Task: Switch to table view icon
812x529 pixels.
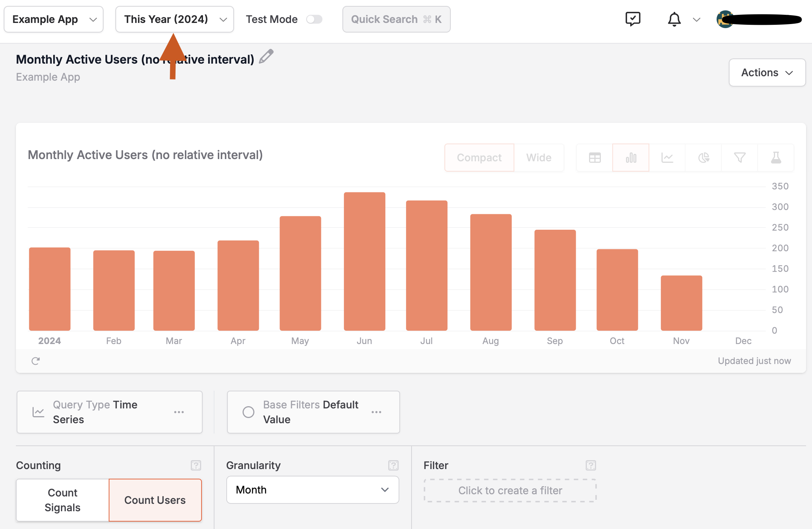Action: coord(595,158)
